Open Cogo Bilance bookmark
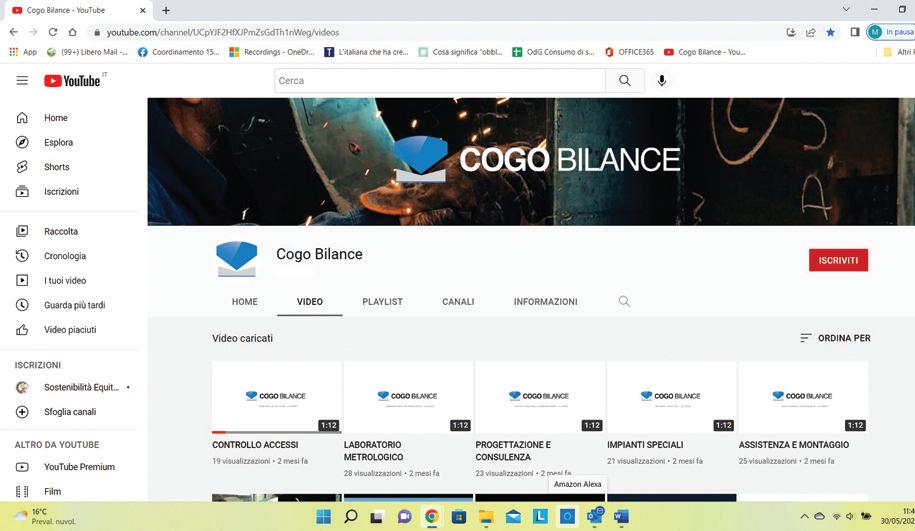 point(705,52)
